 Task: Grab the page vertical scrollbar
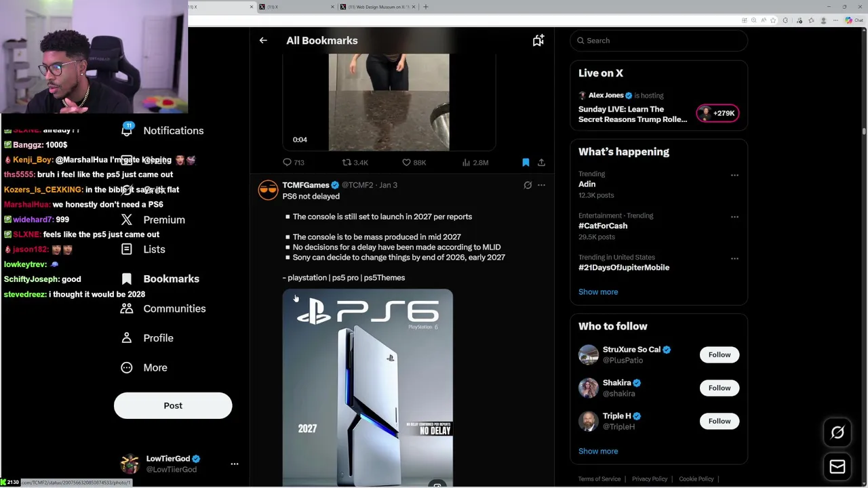tap(864, 131)
